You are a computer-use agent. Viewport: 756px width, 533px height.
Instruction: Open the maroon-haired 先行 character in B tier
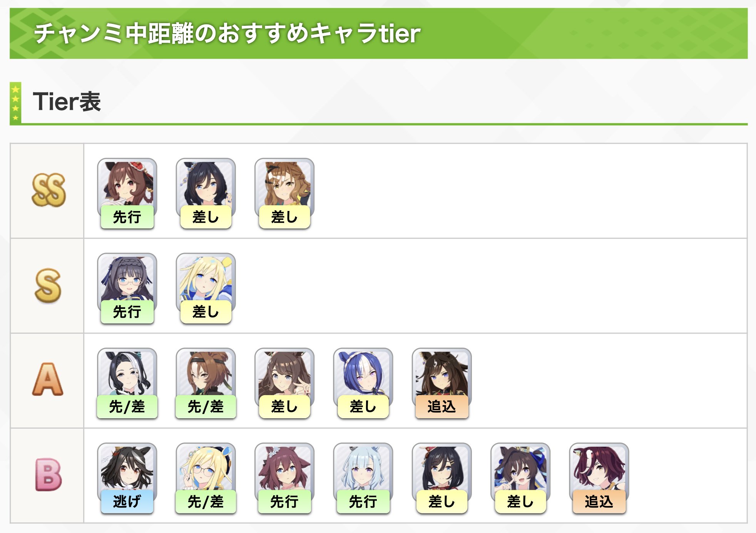tap(284, 478)
